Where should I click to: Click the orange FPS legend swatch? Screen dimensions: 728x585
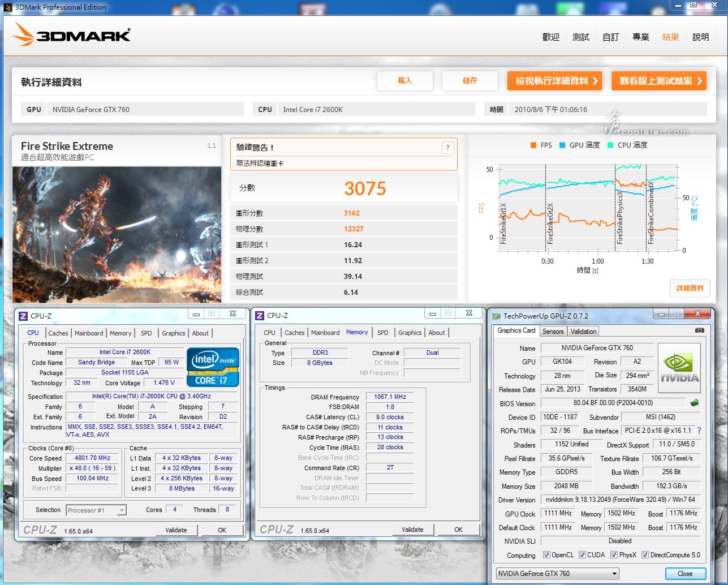point(533,145)
